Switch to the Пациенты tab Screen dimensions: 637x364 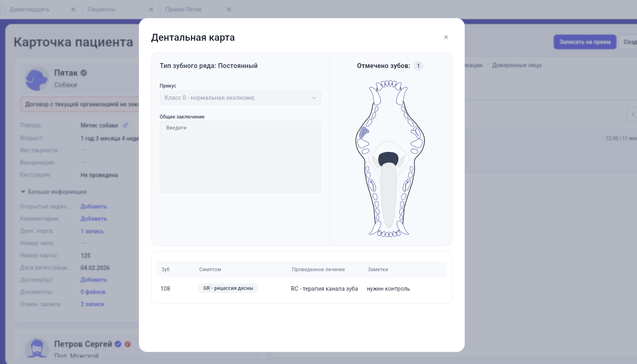[101, 9]
